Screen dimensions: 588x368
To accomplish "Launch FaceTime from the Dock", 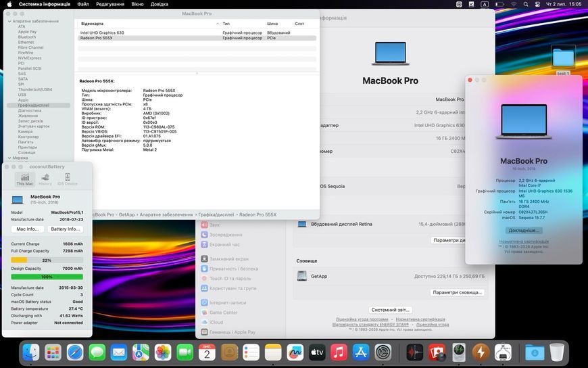I will pyautogui.click(x=185, y=352).
